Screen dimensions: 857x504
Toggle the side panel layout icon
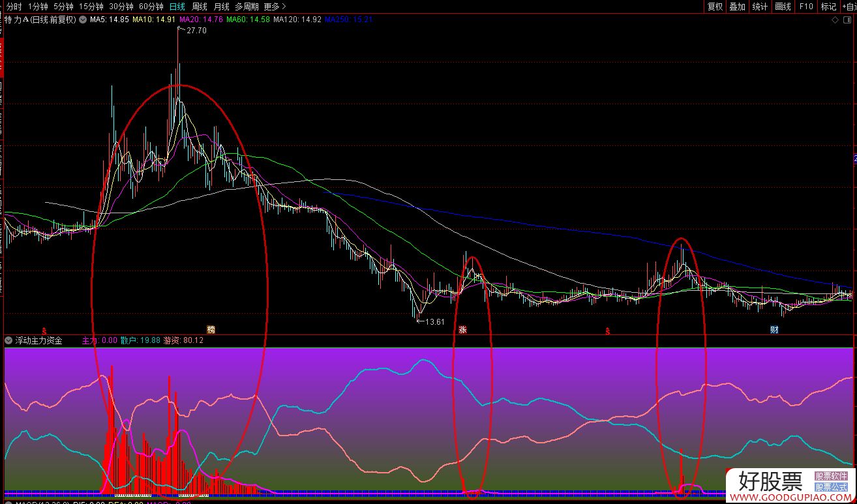847,20
